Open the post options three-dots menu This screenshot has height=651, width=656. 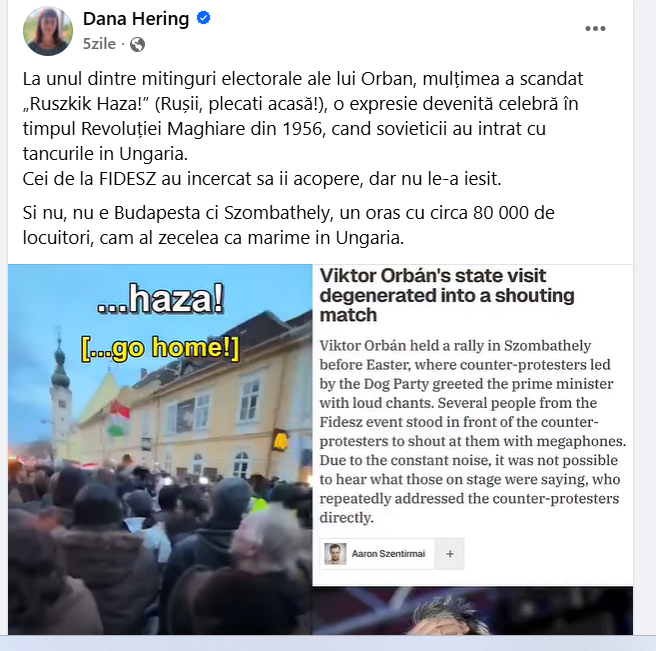[x=595, y=28]
